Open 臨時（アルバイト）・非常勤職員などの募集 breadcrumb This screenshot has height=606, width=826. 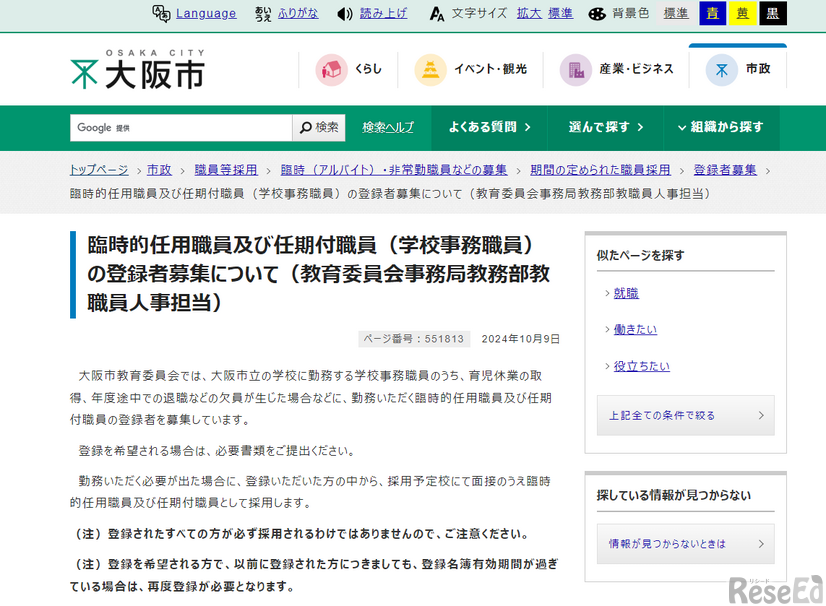(394, 170)
